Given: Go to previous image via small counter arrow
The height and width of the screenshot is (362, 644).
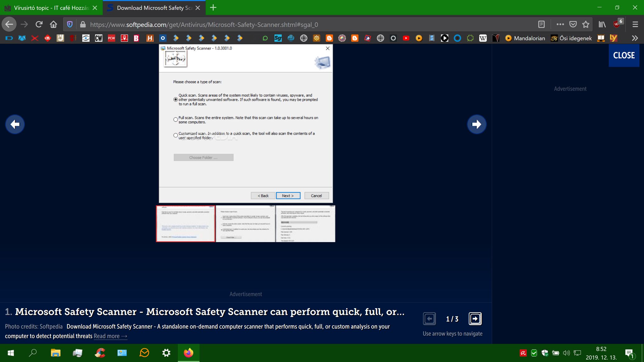Looking at the screenshot, I should tap(429, 318).
